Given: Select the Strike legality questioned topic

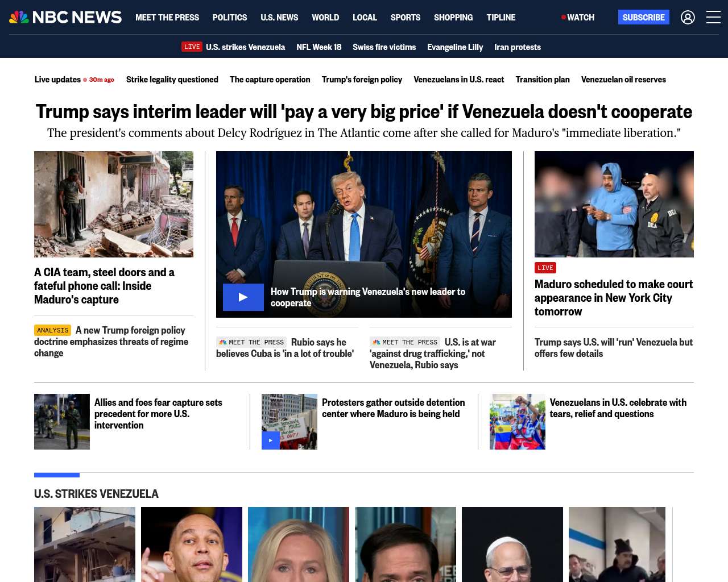Looking at the screenshot, I should point(172,80).
